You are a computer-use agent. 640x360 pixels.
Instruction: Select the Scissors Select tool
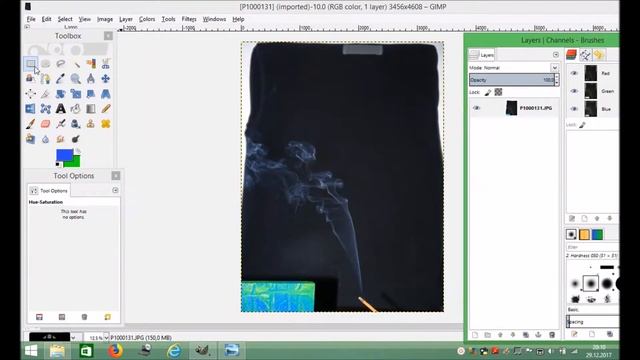106,64
